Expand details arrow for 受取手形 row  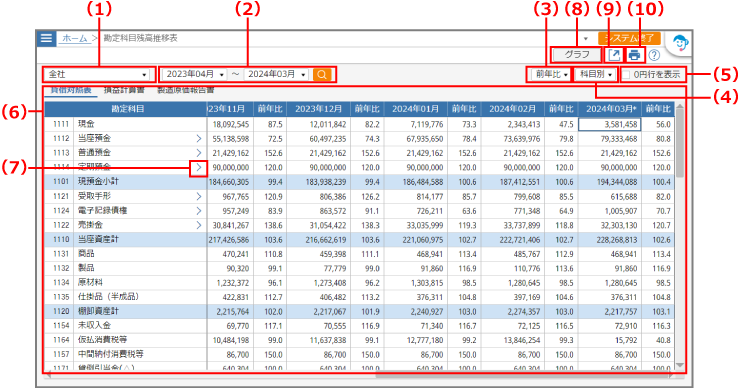pos(199,196)
